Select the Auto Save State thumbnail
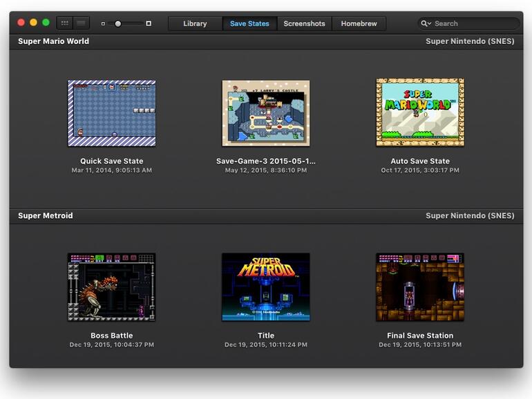532x399 pixels. tap(420, 113)
